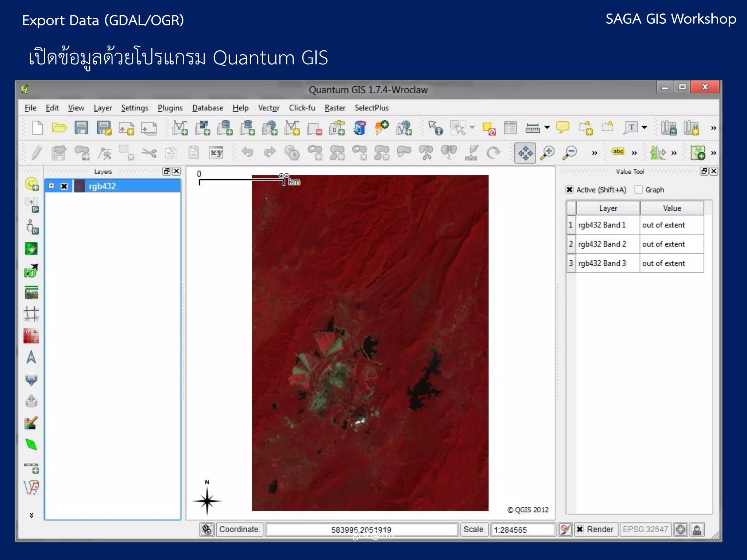Open the SelectPlus menu

click(372, 108)
